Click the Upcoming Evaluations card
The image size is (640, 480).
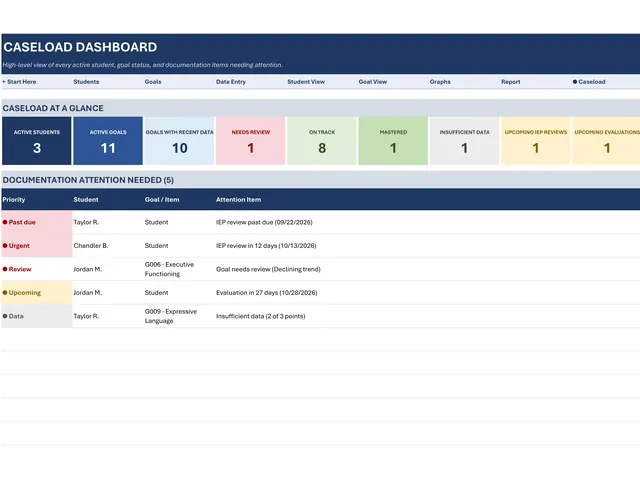click(x=607, y=141)
